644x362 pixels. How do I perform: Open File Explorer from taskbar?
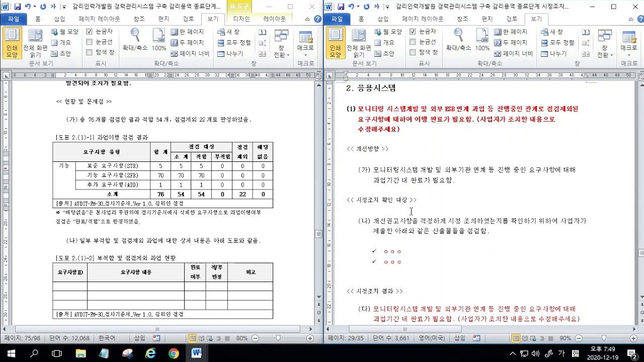80,353
